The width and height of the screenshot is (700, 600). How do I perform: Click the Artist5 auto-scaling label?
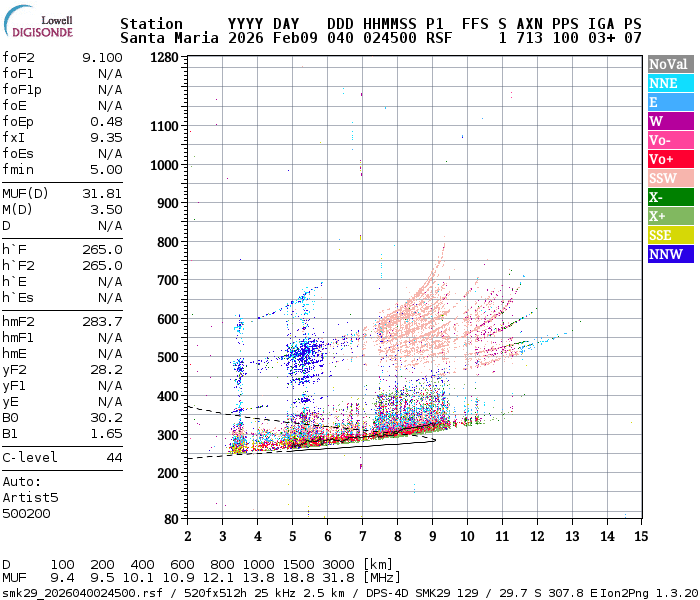(x=30, y=498)
